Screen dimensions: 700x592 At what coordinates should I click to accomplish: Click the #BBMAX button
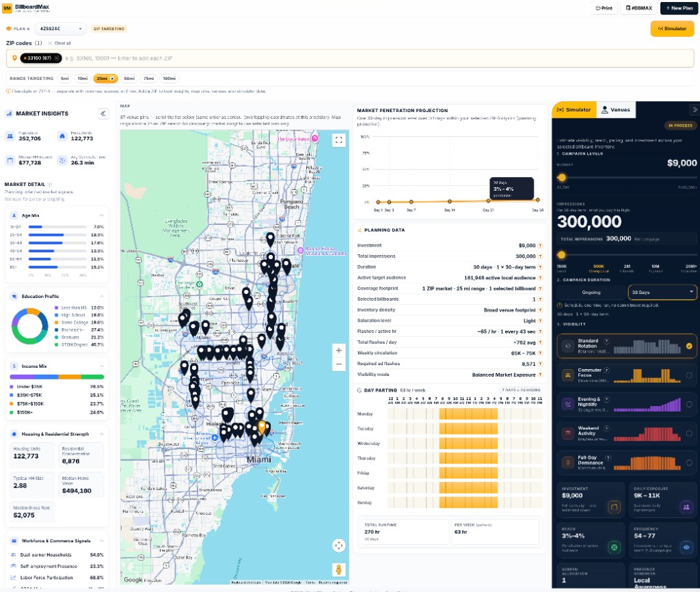(639, 8)
